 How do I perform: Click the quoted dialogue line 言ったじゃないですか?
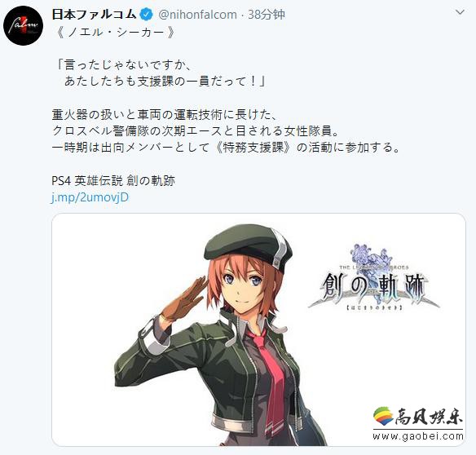124,64
